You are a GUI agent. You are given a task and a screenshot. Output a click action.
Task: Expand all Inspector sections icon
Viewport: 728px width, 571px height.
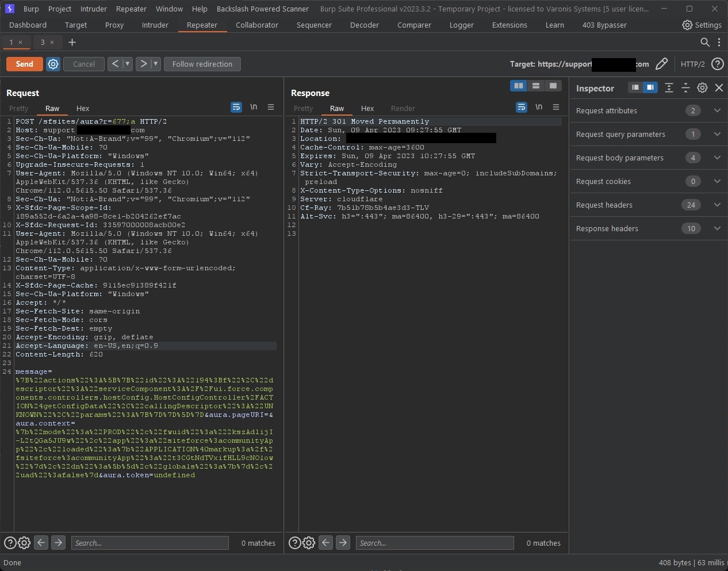[669, 87]
